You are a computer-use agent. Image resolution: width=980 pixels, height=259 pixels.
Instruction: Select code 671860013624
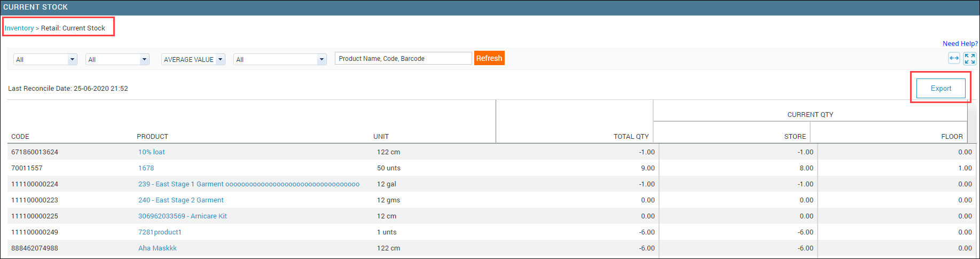35,152
